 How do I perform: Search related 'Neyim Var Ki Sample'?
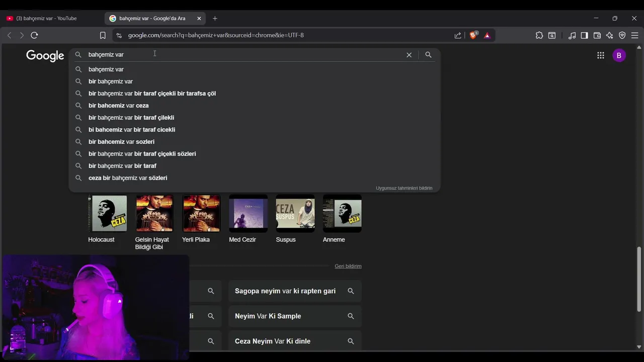click(295, 316)
